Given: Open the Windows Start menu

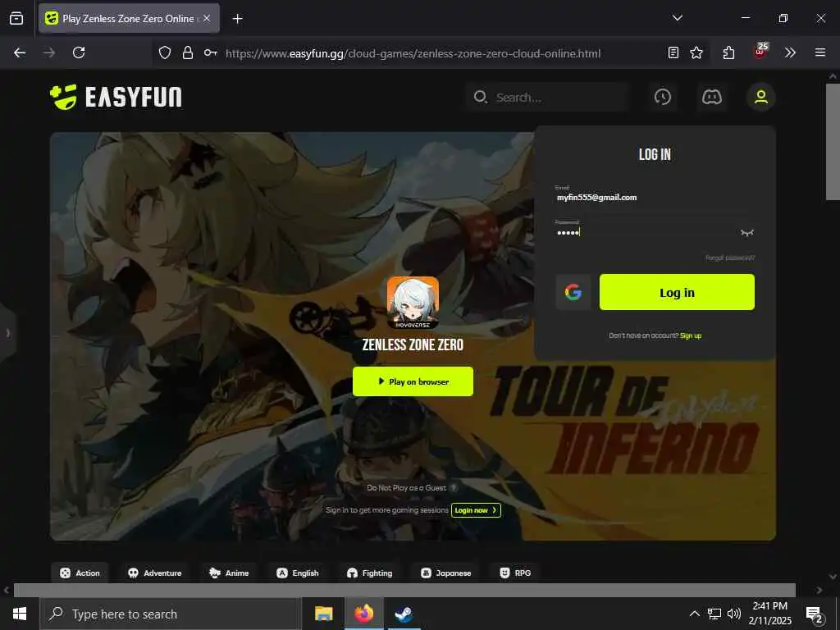Looking at the screenshot, I should (20, 614).
